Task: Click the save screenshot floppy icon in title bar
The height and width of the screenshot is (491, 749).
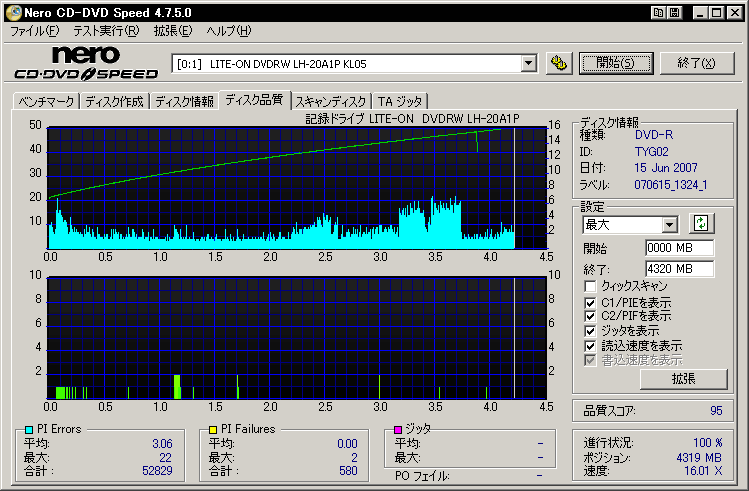Action: pyautogui.click(x=674, y=12)
